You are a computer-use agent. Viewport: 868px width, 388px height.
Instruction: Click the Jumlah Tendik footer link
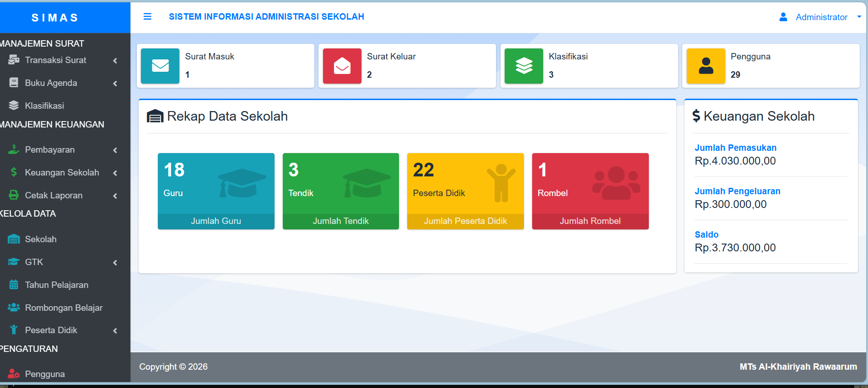341,221
